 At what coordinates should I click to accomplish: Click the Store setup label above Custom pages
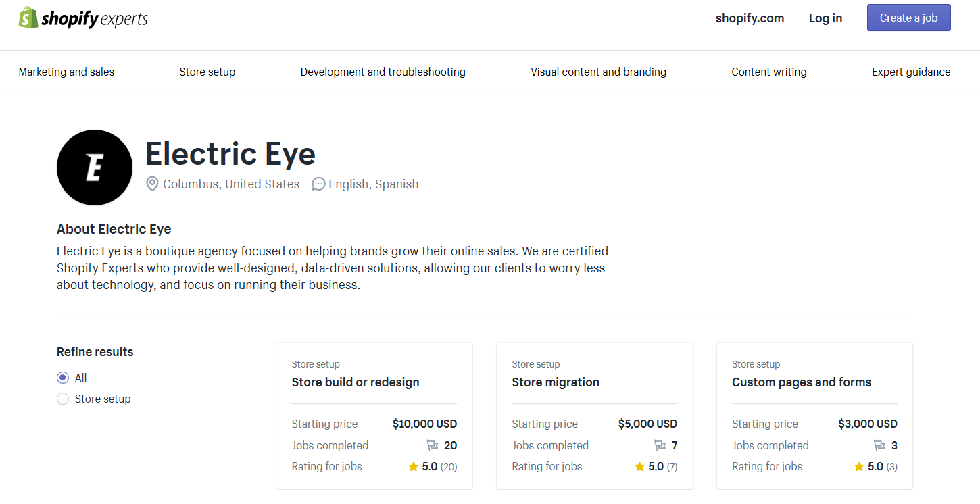tap(756, 364)
